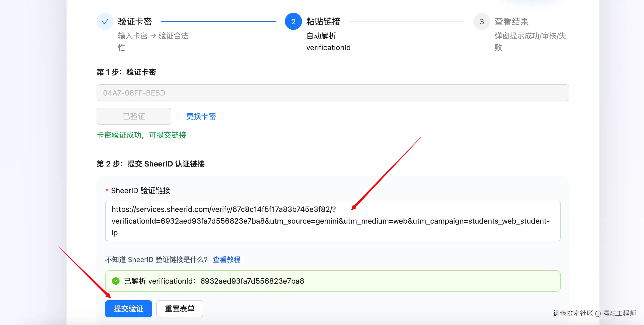Open the 查看教程 tutorial link
The height and width of the screenshot is (325, 644).
coord(226,260)
